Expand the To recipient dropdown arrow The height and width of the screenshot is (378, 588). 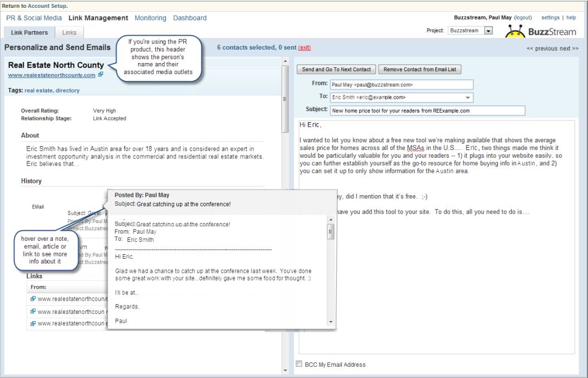pos(468,98)
